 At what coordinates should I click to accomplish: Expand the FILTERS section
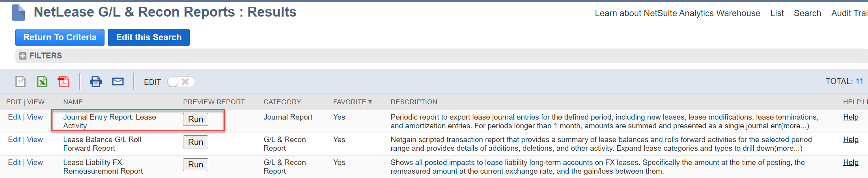[23, 56]
